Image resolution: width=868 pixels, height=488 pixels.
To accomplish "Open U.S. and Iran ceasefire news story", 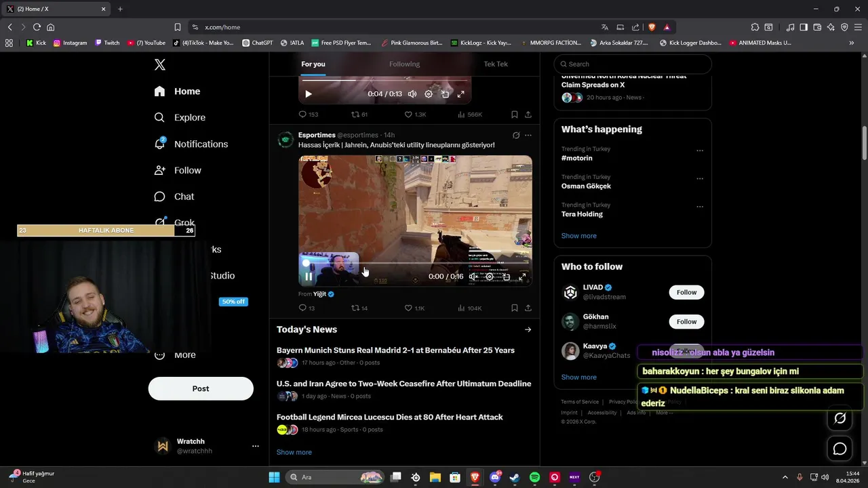I will coord(403,384).
